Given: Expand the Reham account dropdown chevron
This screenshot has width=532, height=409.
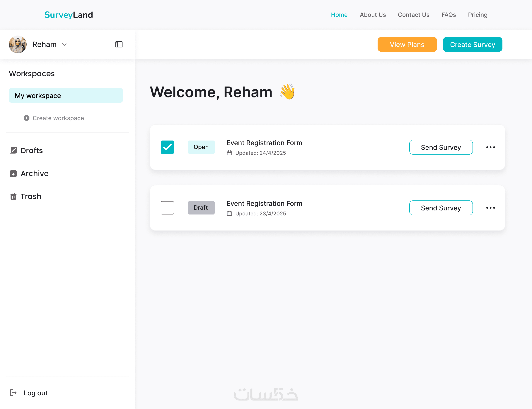Looking at the screenshot, I should [64, 45].
